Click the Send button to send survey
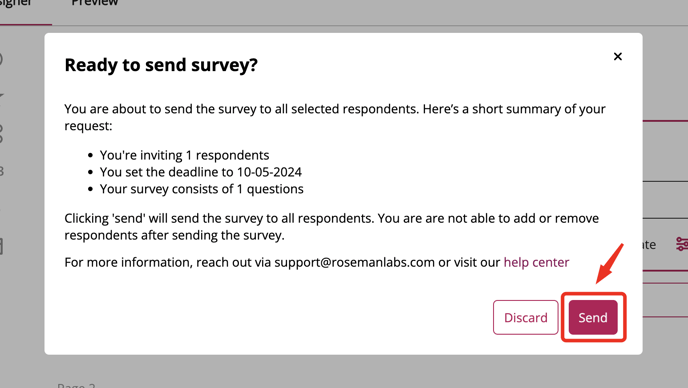 pyautogui.click(x=593, y=317)
